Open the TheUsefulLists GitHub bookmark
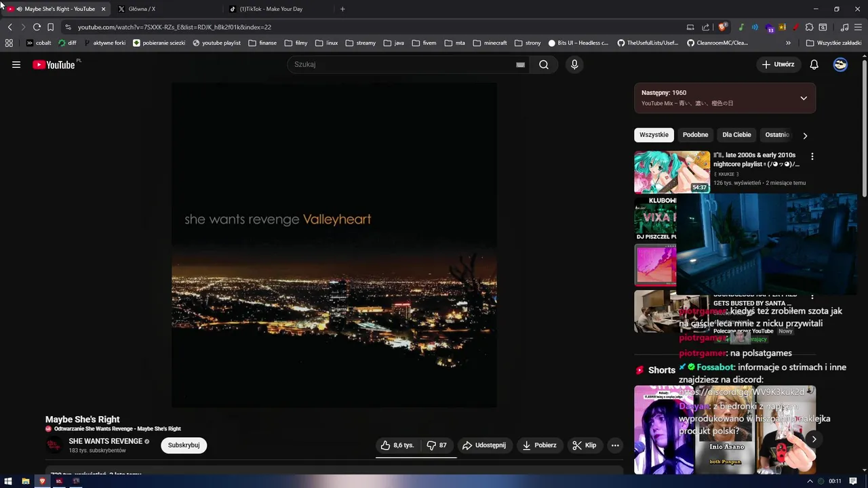 pyautogui.click(x=647, y=43)
